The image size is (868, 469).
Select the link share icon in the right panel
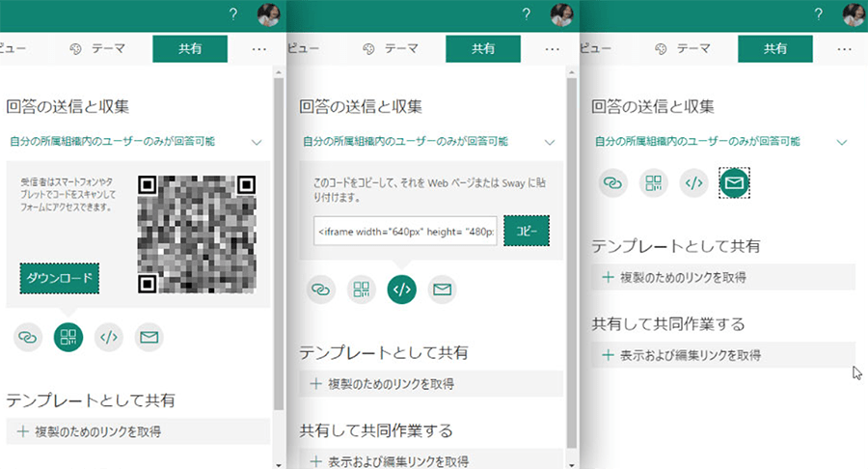612,183
